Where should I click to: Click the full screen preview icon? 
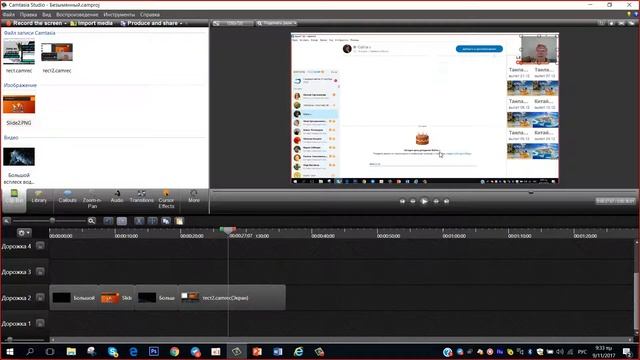pos(622,23)
